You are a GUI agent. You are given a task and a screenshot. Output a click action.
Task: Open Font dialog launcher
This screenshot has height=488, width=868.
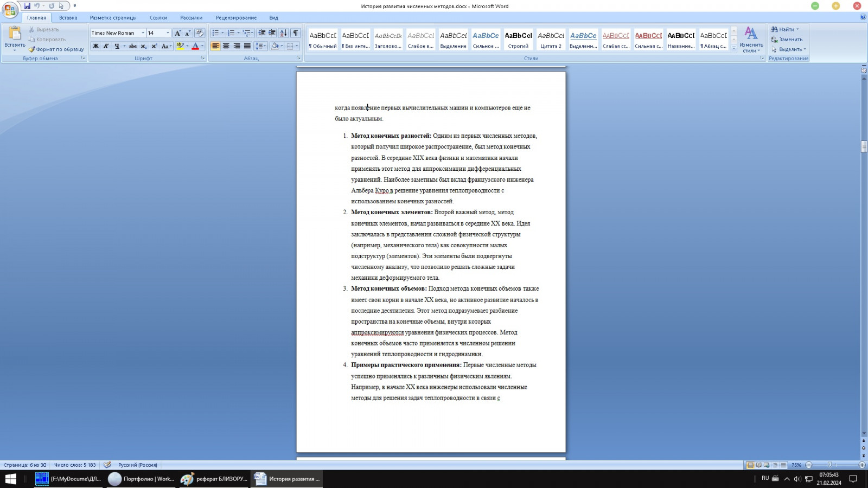[203, 58]
